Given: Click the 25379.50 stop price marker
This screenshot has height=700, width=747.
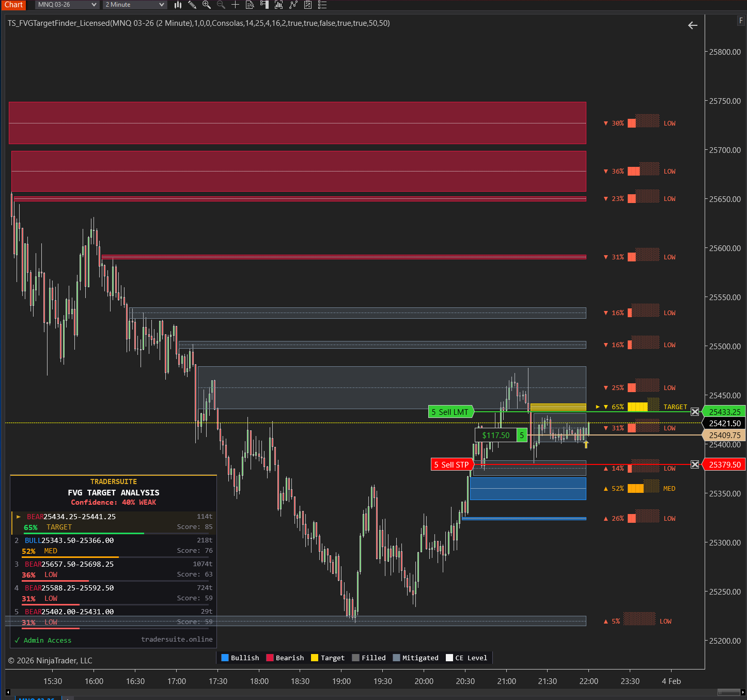Looking at the screenshot, I should [724, 464].
